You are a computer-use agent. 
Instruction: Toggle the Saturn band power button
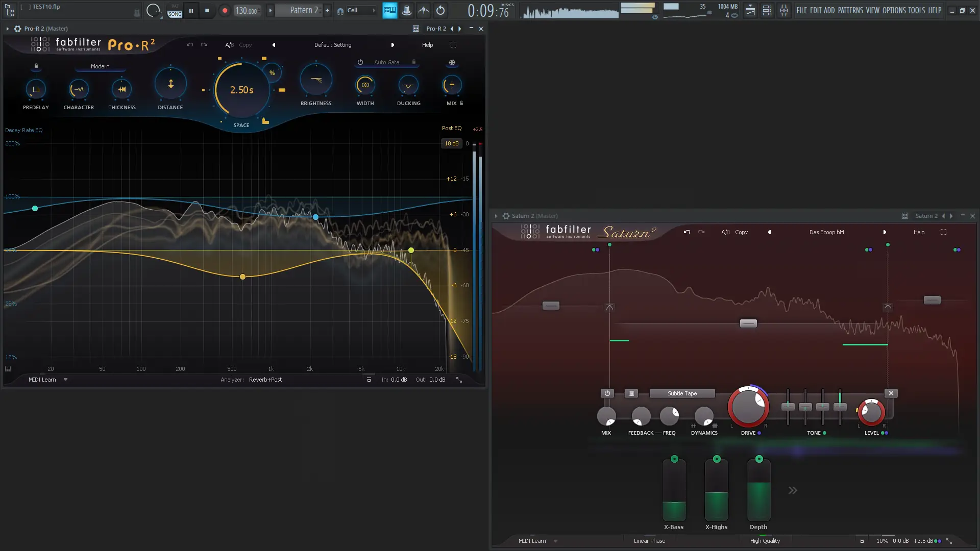coord(607,393)
